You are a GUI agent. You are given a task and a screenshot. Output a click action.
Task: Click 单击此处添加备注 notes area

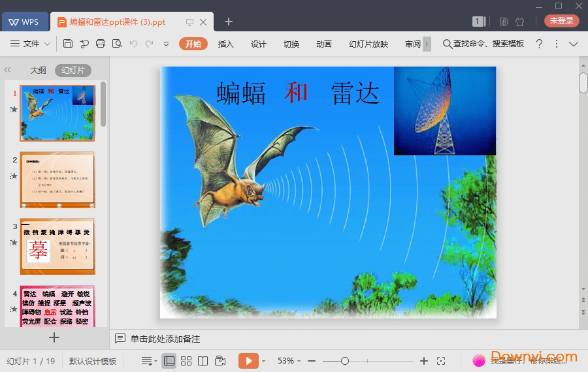(165, 339)
